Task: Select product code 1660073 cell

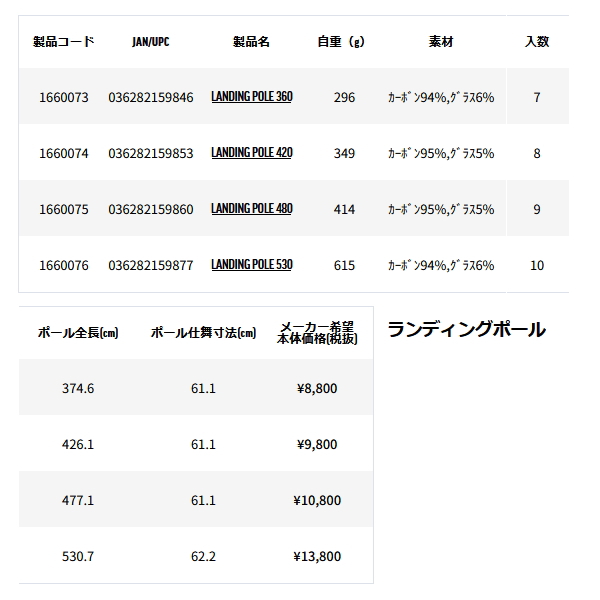Action: [64, 98]
